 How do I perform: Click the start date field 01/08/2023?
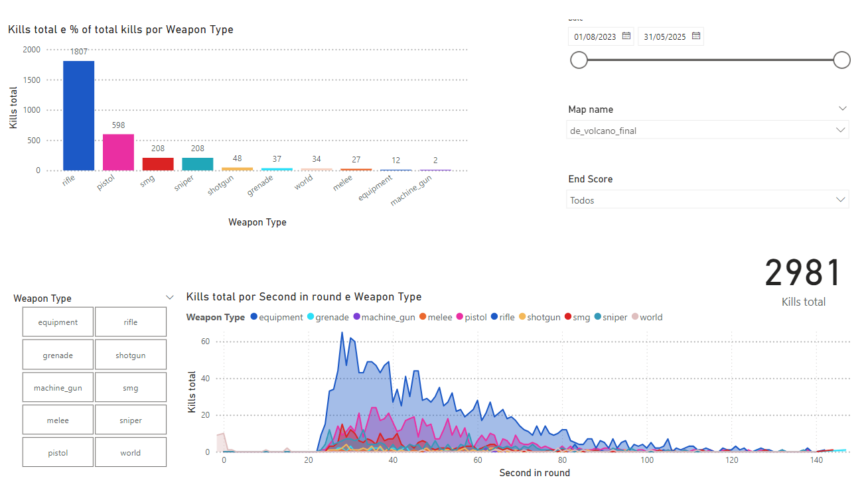click(x=595, y=37)
